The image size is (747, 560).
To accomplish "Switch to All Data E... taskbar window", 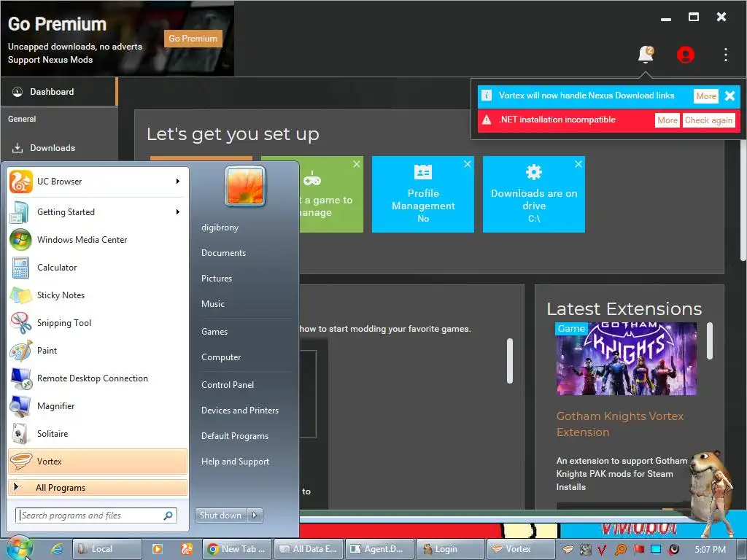I will 309,549.
